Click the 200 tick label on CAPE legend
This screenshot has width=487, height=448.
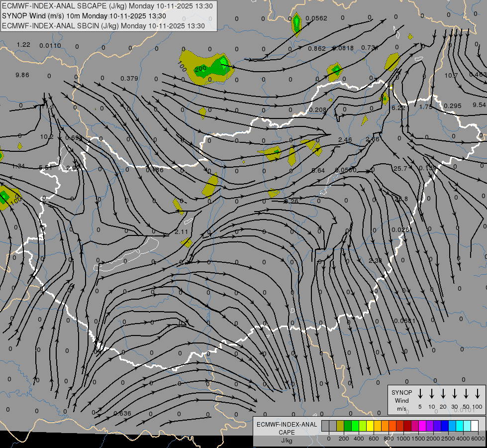coord(344,439)
